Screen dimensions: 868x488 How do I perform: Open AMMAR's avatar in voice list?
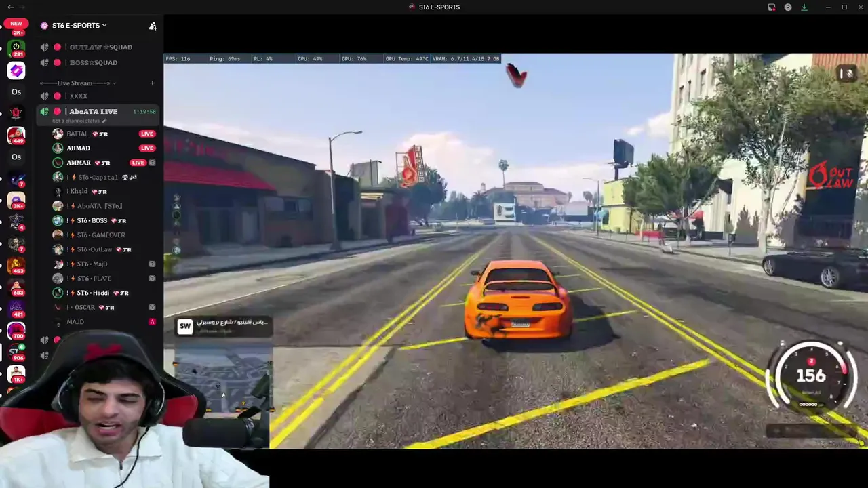tap(58, 163)
